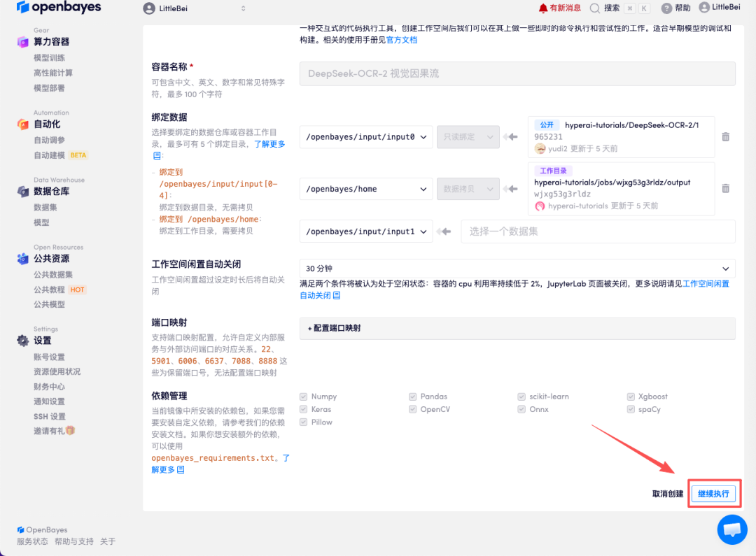The height and width of the screenshot is (556, 756).
Task: Open 资源使用状况 in sidebar
Action: pyautogui.click(x=57, y=372)
